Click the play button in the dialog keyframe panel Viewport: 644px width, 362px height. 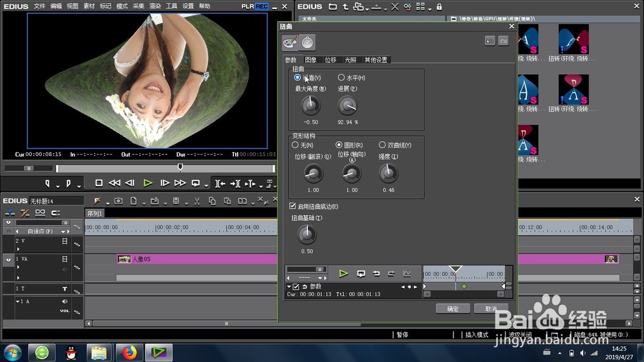coord(343,274)
